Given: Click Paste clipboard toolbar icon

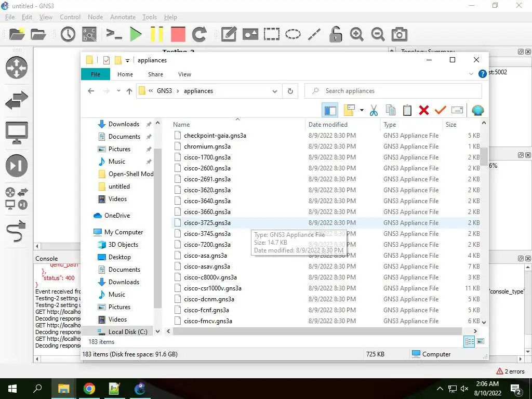Looking at the screenshot, I should coord(407,110).
